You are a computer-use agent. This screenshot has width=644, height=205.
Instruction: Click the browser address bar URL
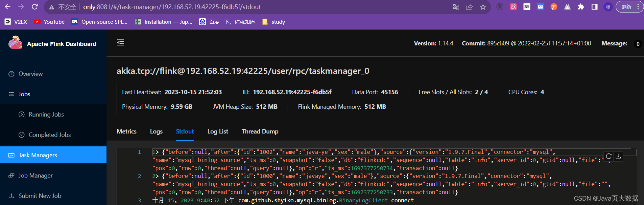click(x=172, y=7)
